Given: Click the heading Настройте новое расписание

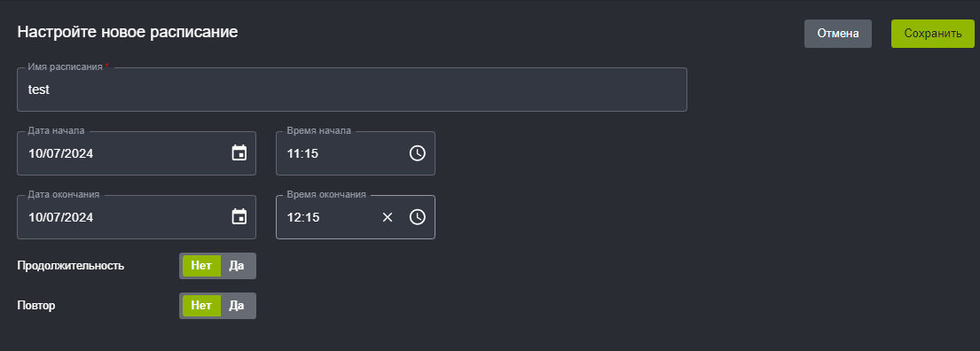Looking at the screenshot, I should (x=128, y=33).
